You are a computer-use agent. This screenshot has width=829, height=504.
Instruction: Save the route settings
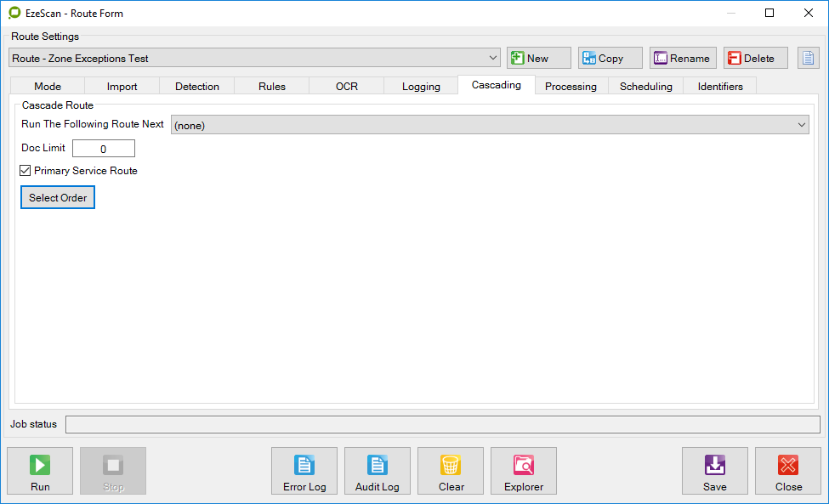coord(715,471)
